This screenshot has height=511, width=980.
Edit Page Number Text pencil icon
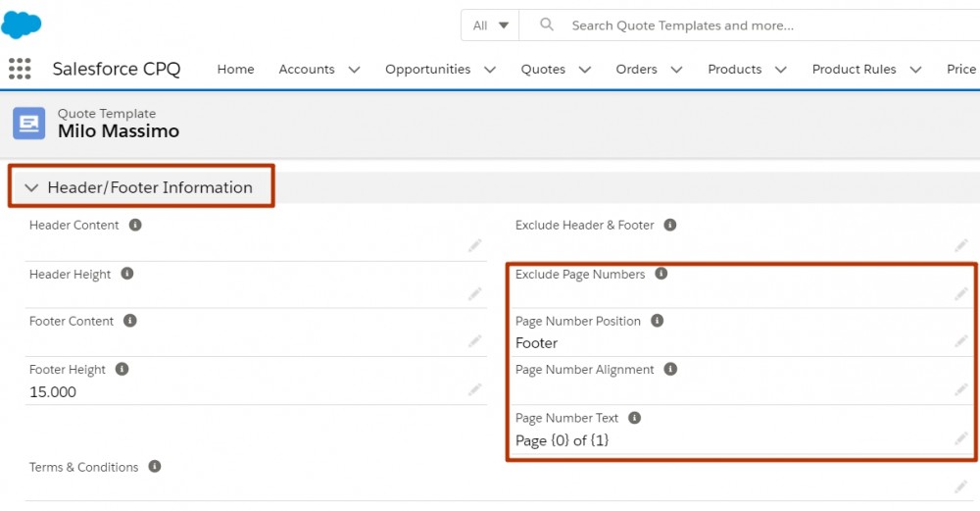[961, 437]
